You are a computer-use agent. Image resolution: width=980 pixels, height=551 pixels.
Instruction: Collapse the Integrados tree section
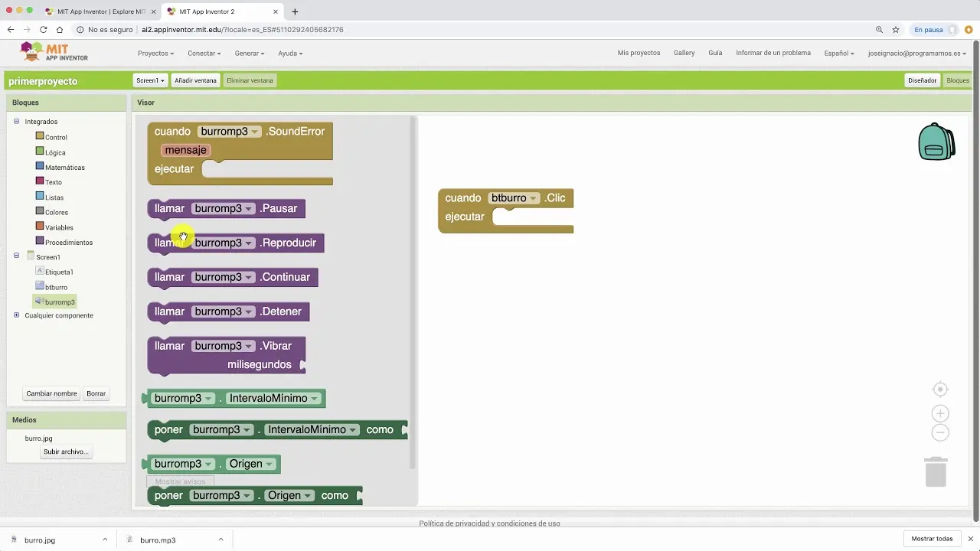(17, 121)
